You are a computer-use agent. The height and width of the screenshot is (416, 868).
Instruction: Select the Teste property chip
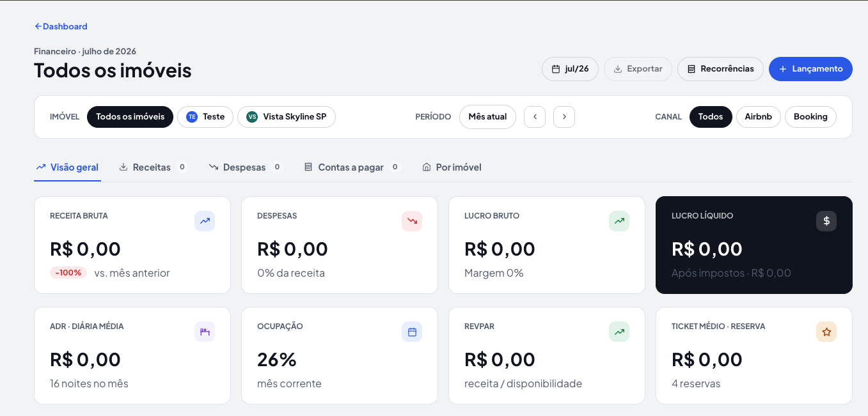point(205,117)
